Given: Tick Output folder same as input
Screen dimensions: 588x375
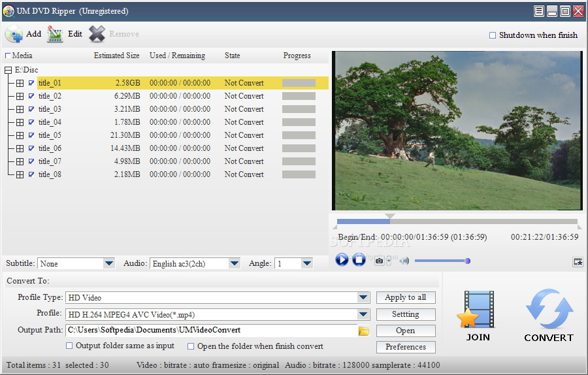Looking at the screenshot, I should click(69, 346).
